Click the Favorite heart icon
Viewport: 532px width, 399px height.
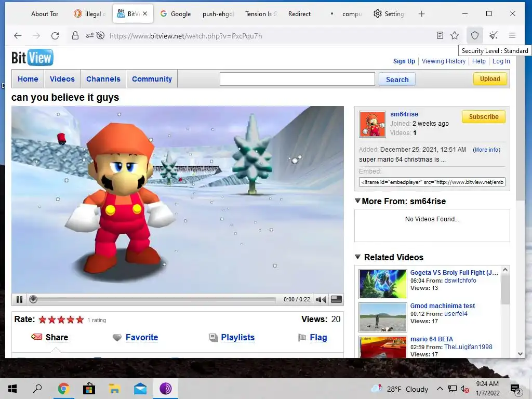[117, 338]
